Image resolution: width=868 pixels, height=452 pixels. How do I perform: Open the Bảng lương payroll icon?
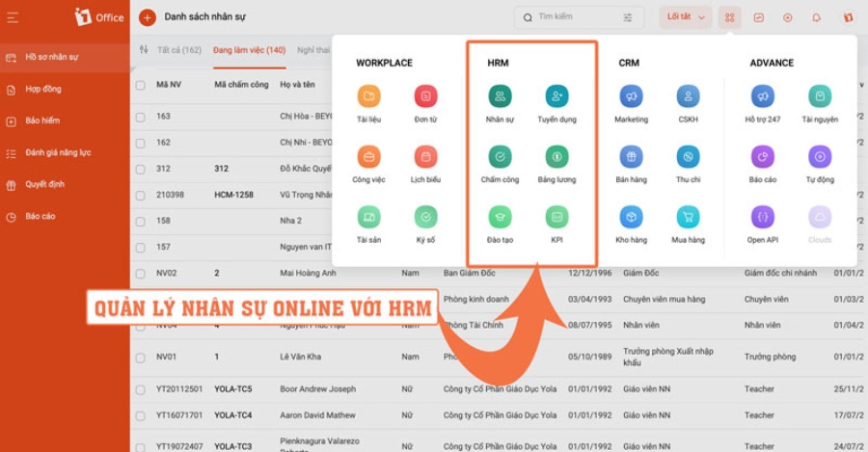pyautogui.click(x=556, y=156)
